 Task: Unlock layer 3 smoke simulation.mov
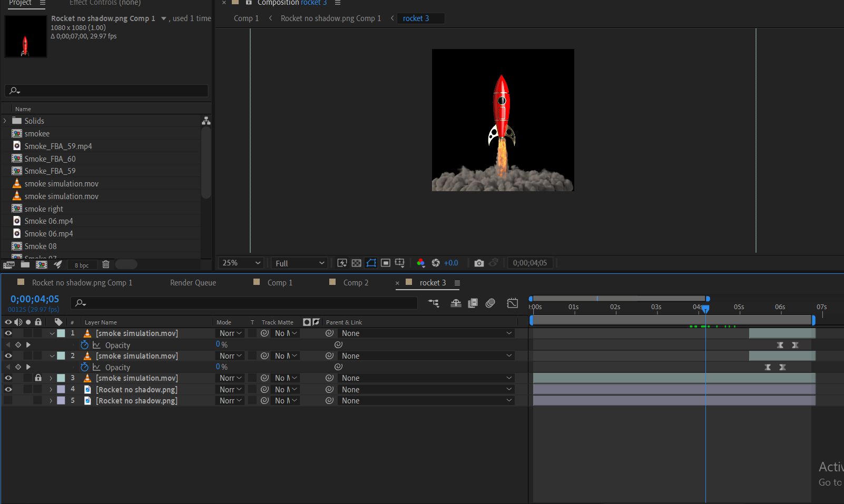38,378
